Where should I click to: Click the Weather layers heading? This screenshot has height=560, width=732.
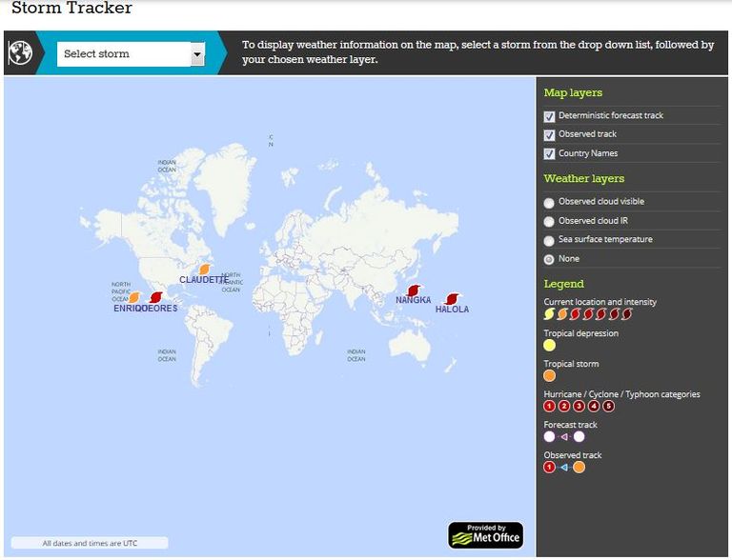tap(584, 178)
